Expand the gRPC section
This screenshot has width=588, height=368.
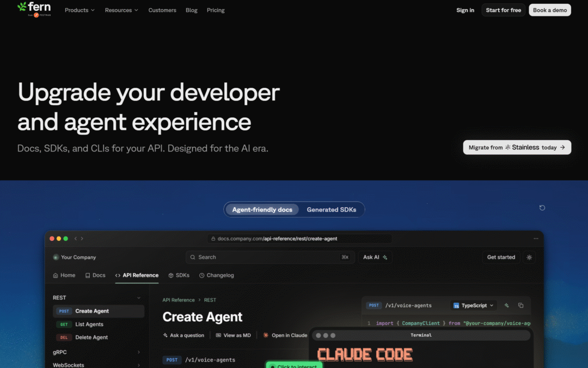(x=139, y=352)
